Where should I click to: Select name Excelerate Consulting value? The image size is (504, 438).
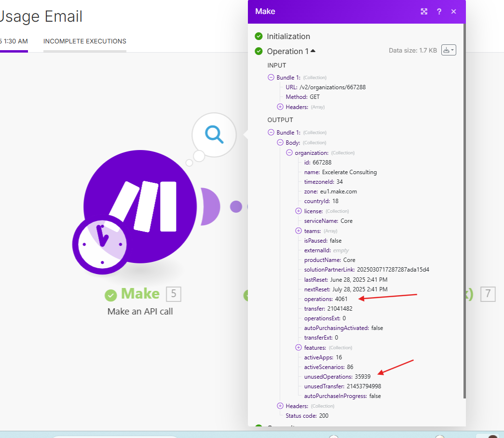(x=349, y=172)
